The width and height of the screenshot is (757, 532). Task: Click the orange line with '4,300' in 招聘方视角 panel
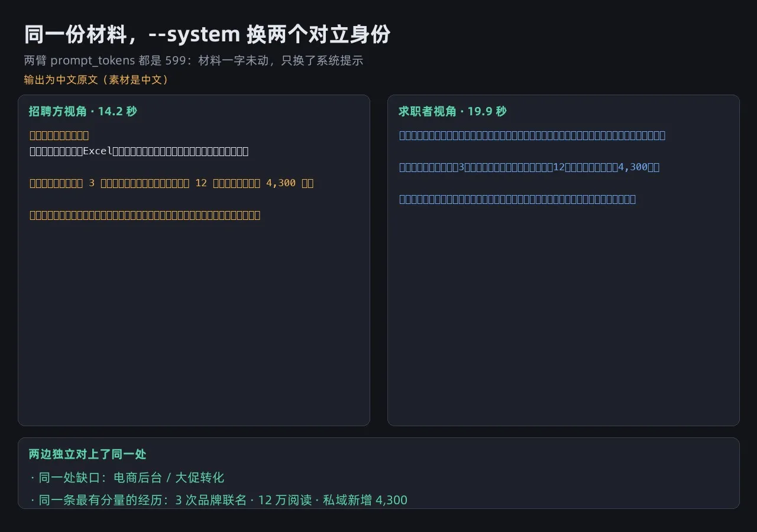pyautogui.click(x=172, y=183)
